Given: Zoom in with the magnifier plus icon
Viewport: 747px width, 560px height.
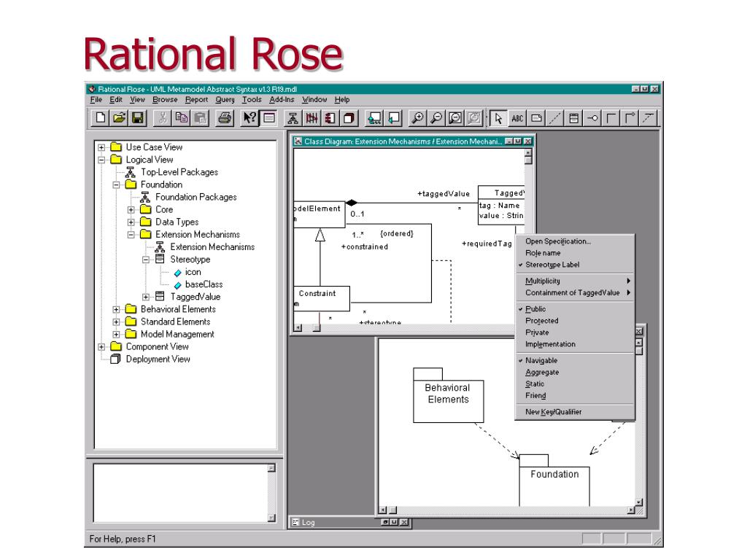Looking at the screenshot, I should pos(418,117).
